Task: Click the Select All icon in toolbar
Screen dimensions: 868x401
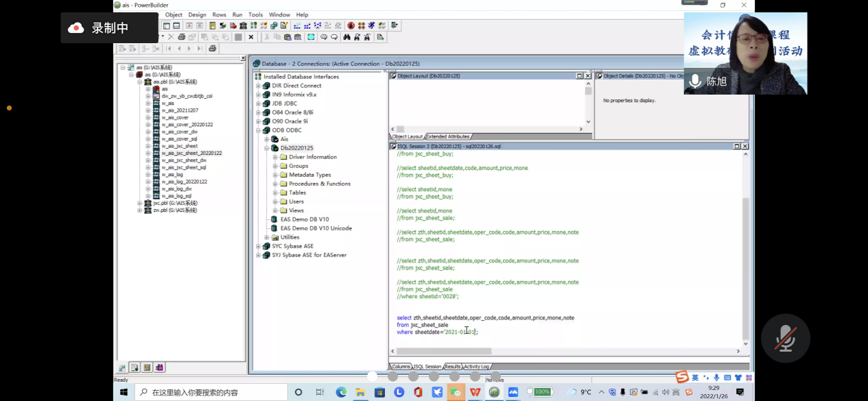Action: (311, 37)
